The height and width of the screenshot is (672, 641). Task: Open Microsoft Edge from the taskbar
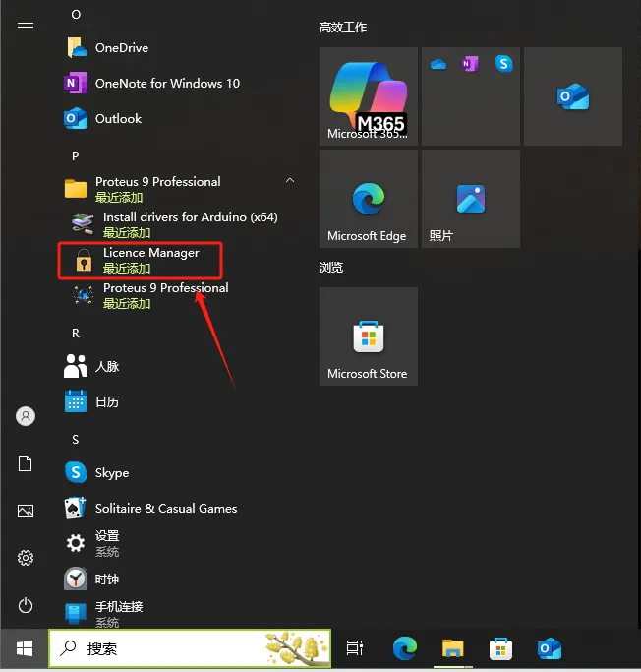pyautogui.click(x=405, y=648)
